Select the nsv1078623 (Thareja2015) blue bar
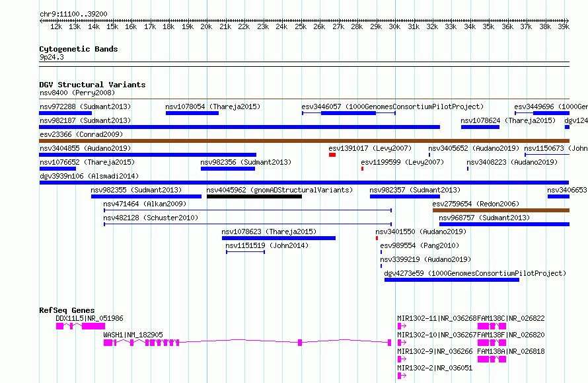 (279, 238)
